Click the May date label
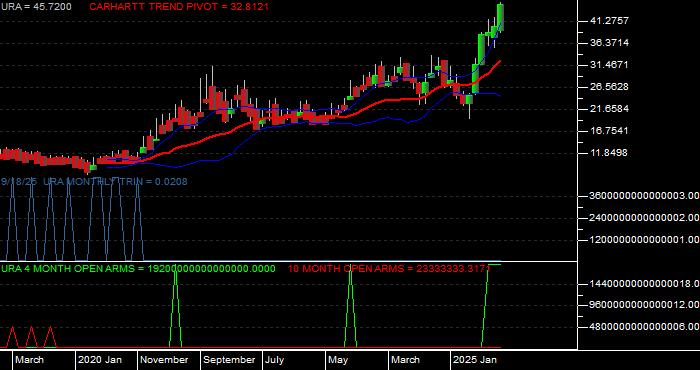700x370 pixels. 338,360
